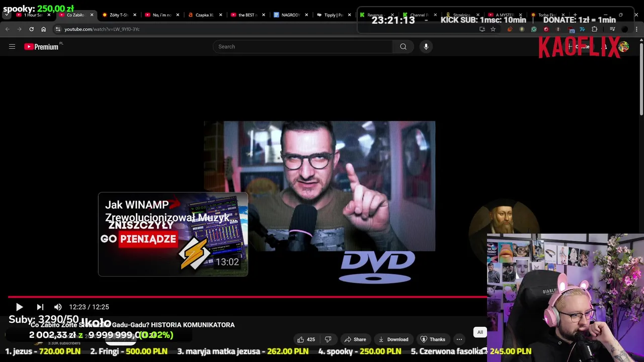
Task: Send Thanks to the creator
Action: [433, 339]
